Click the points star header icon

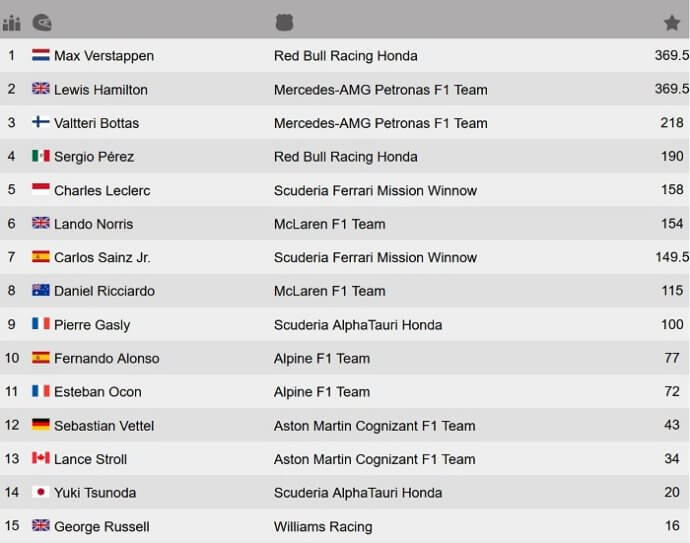pos(672,22)
